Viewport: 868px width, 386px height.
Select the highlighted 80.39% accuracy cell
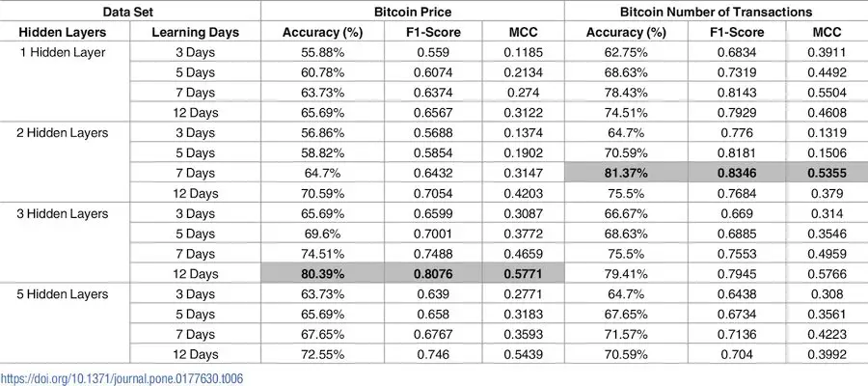[x=321, y=273]
